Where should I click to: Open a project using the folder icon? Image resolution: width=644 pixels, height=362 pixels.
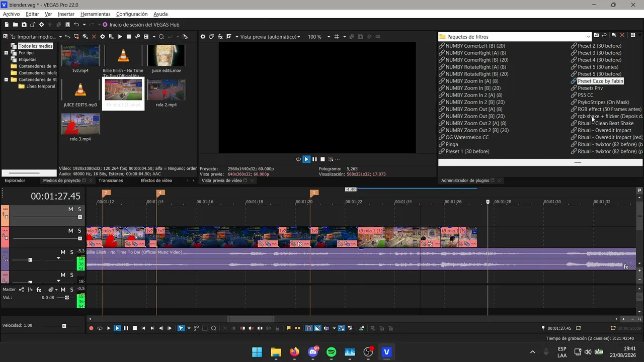coord(16,25)
